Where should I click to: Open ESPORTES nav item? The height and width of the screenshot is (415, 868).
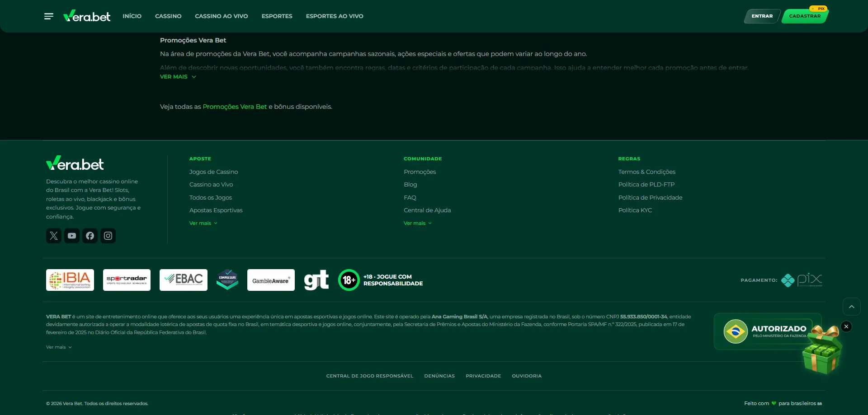pos(277,16)
